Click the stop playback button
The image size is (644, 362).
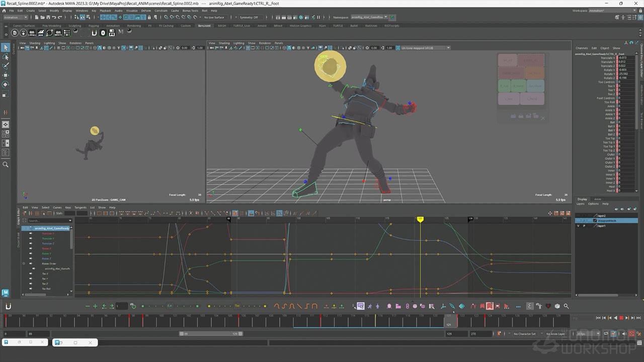[x=621, y=318]
